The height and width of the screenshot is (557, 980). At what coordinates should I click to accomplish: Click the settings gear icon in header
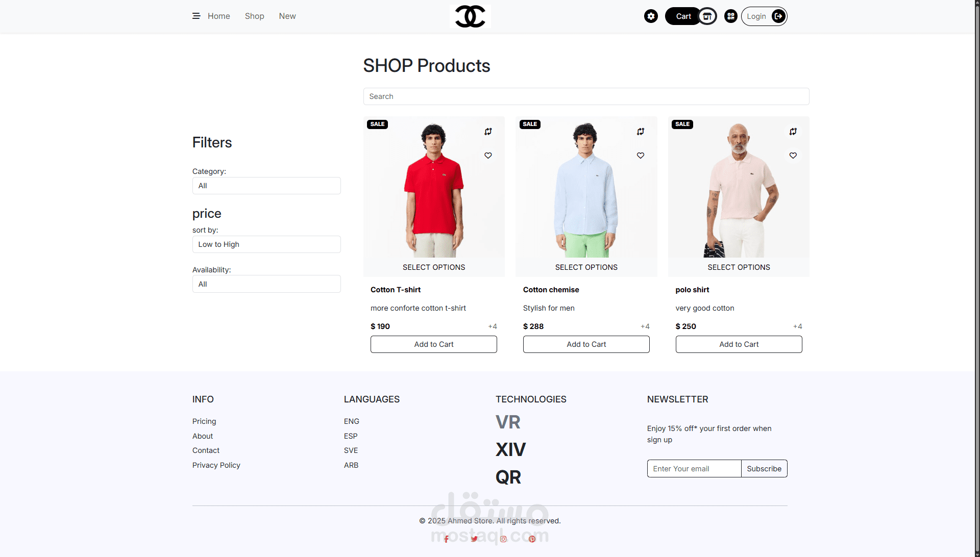[651, 16]
